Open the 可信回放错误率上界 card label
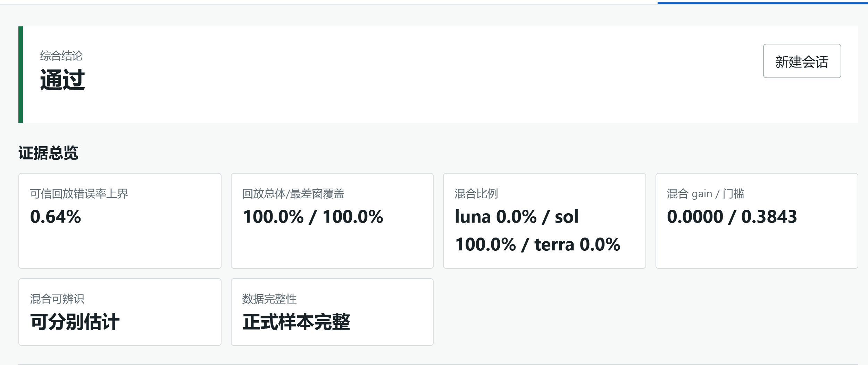The image size is (868, 365). (x=79, y=193)
